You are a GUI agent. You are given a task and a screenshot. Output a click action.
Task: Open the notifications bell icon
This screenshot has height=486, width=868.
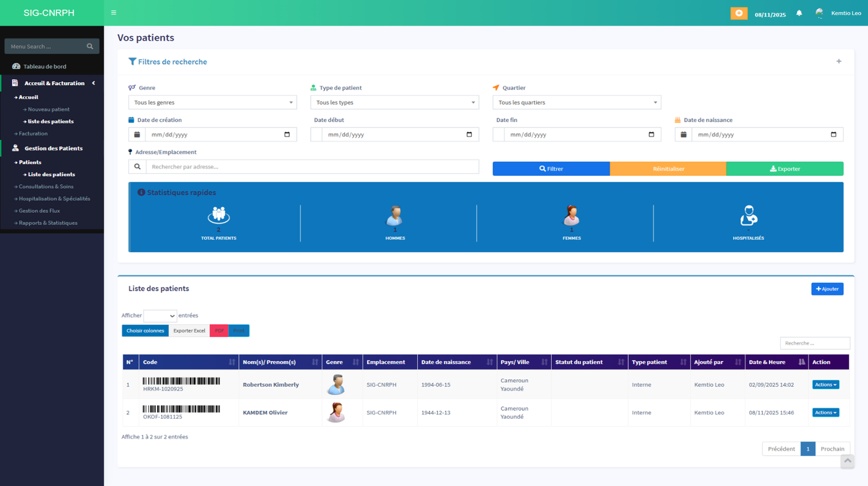[x=799, y=13]
